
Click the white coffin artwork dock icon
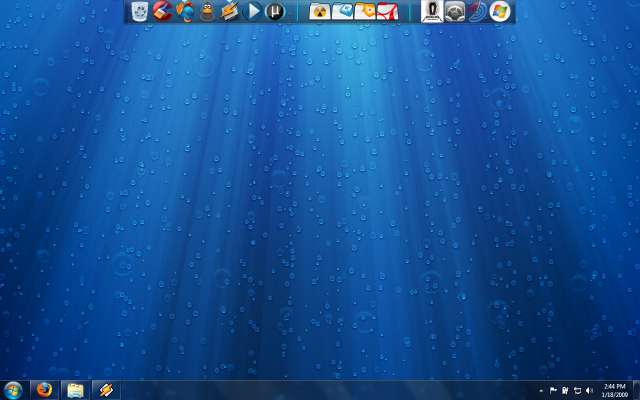[432, 11]
